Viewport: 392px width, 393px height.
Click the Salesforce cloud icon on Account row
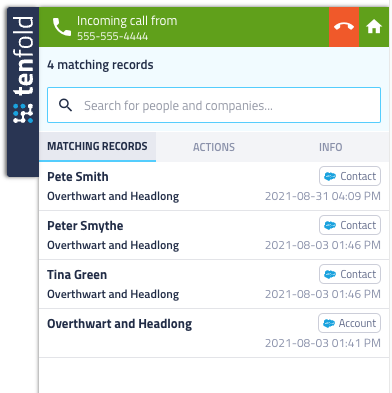(x=329, y=323)
